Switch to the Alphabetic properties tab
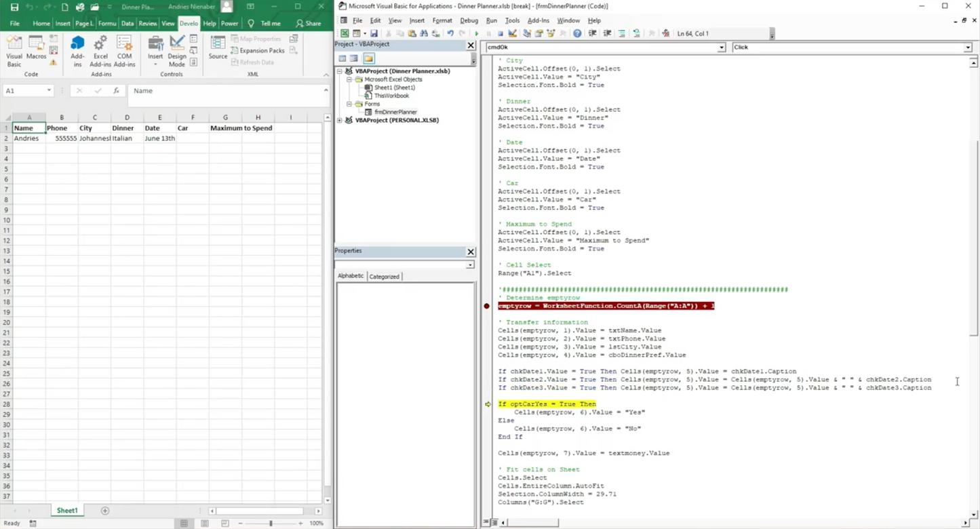The width and height of the screenshot is (980, 529). point(351,276)
